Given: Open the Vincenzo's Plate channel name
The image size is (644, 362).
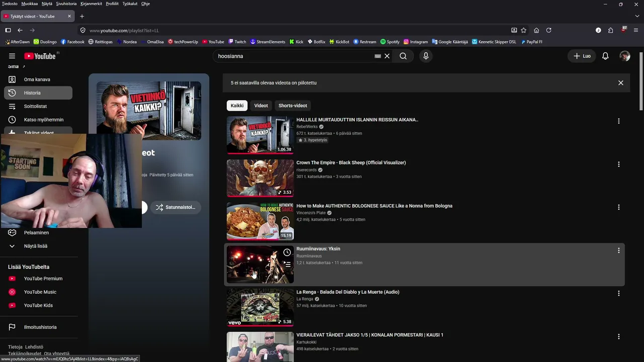Looking at the screenshot, I should (x=310, y=213).
